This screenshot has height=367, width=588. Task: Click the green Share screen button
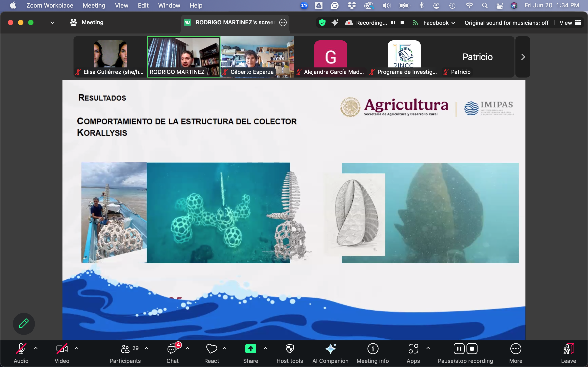(x=251, y=349)
